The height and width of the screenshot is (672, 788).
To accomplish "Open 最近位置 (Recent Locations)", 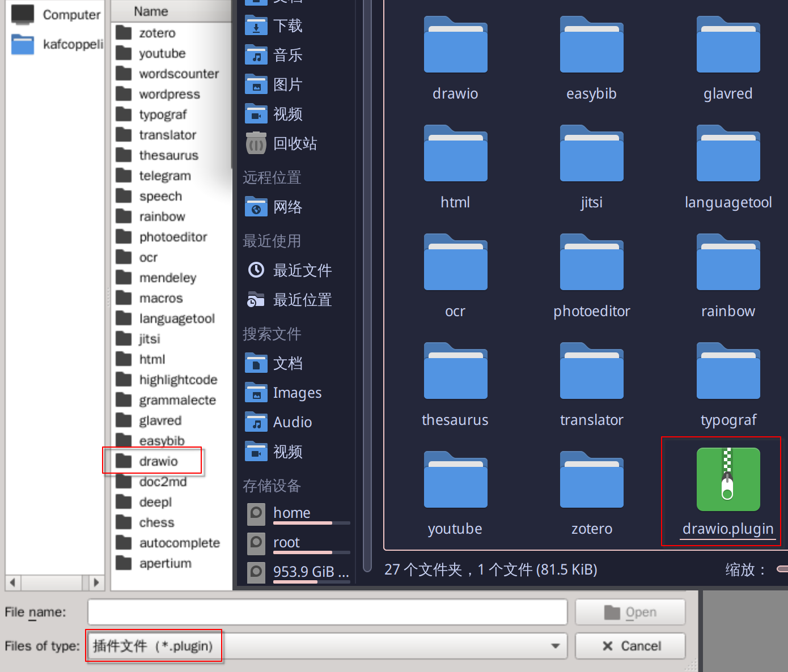I will point(303,300).
